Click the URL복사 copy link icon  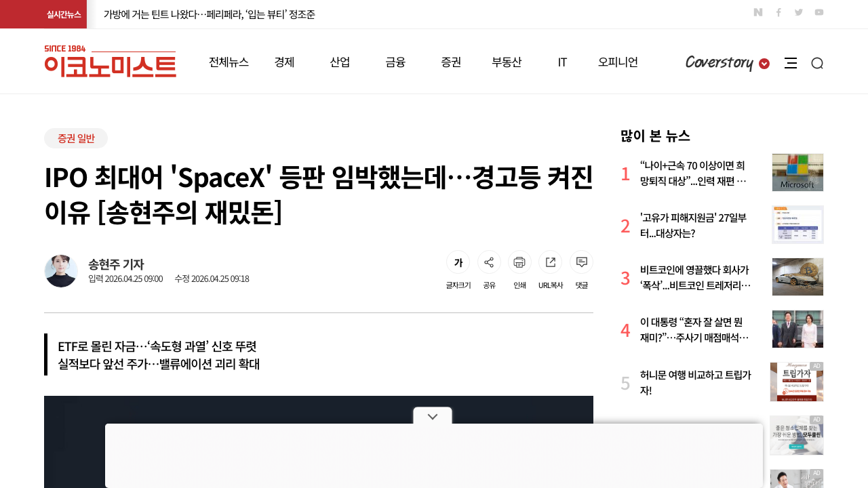point(551,262)
